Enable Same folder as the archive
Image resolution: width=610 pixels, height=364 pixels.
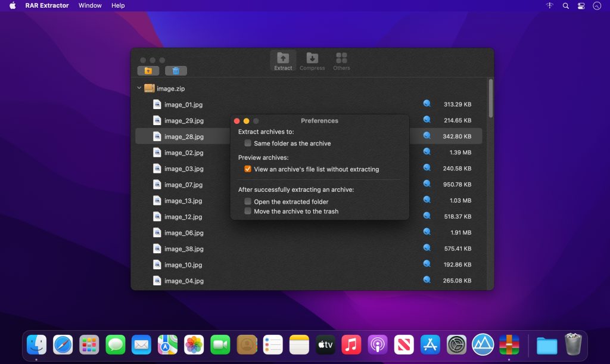tap(247, 143)
